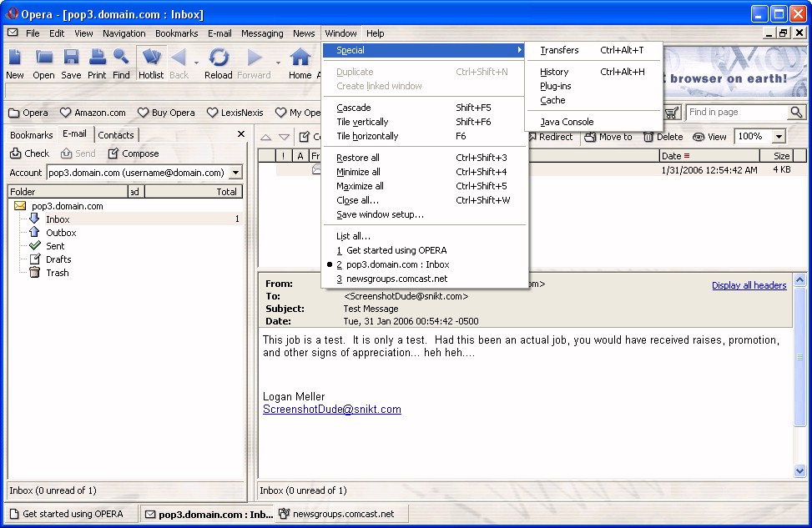Close the hotlist panel with X
The image size is (812, 528).
[241, 134]
